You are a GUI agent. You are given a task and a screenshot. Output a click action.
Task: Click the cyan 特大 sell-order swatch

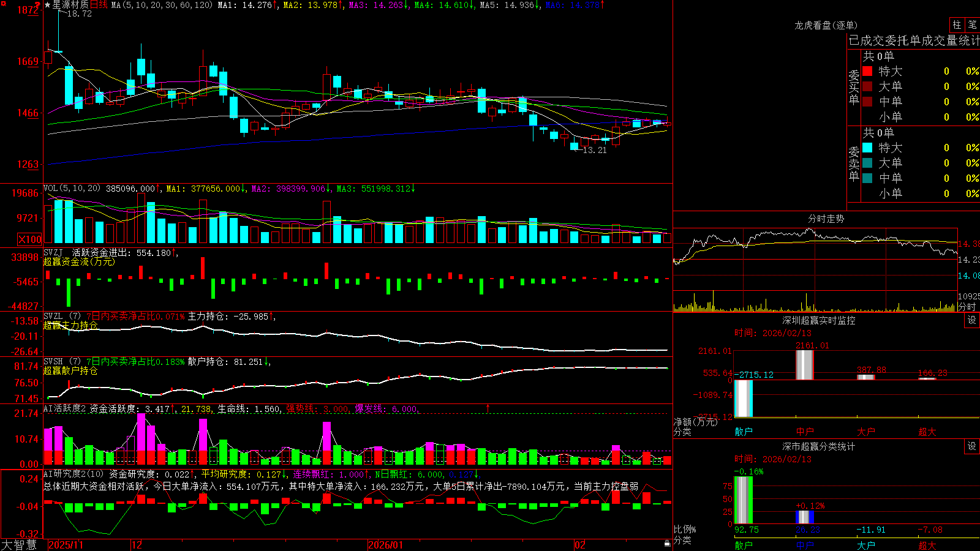[867, 148]
